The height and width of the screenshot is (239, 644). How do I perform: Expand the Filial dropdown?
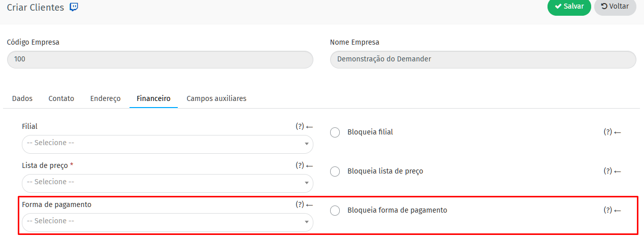168,144
